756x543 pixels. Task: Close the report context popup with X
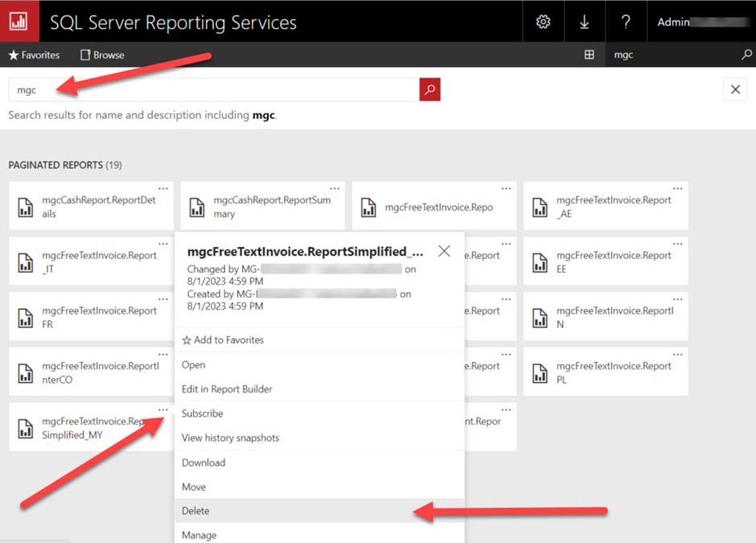pyautogui.click(x=444, y=251)
